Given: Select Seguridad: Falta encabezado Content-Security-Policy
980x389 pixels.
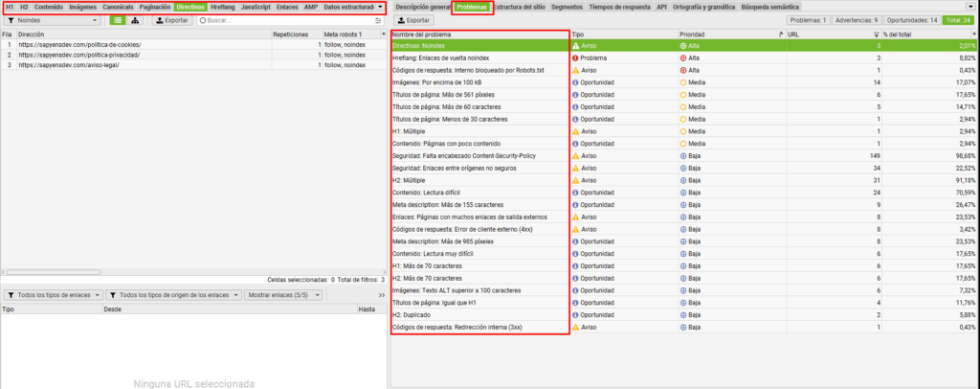Looking at the screenshot, I should tap(683, 156).
